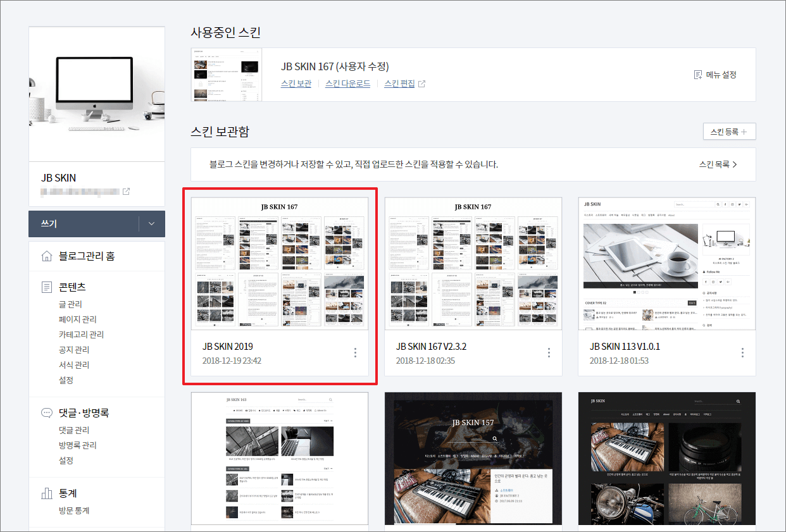Open 서식 관리 menu item
Screen dimensions: 786x532
pos(73,365)
